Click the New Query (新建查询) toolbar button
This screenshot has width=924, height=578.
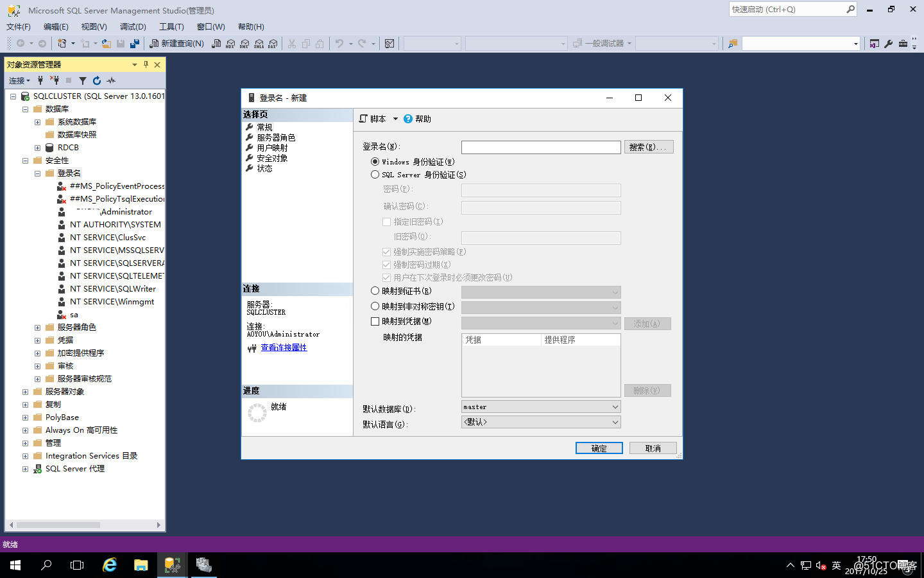point(176,44)
